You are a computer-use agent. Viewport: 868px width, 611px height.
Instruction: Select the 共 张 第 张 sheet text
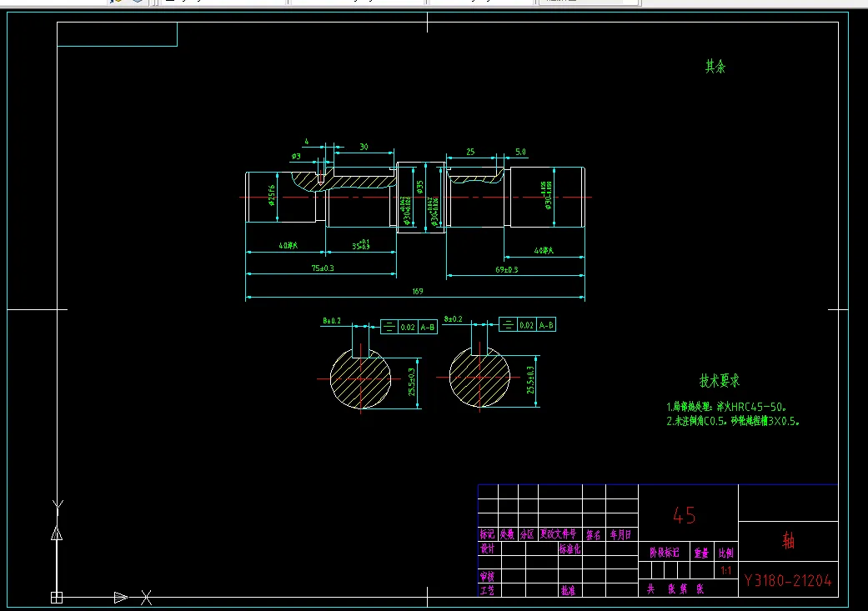pyautogui.click(x=675, y=588)
